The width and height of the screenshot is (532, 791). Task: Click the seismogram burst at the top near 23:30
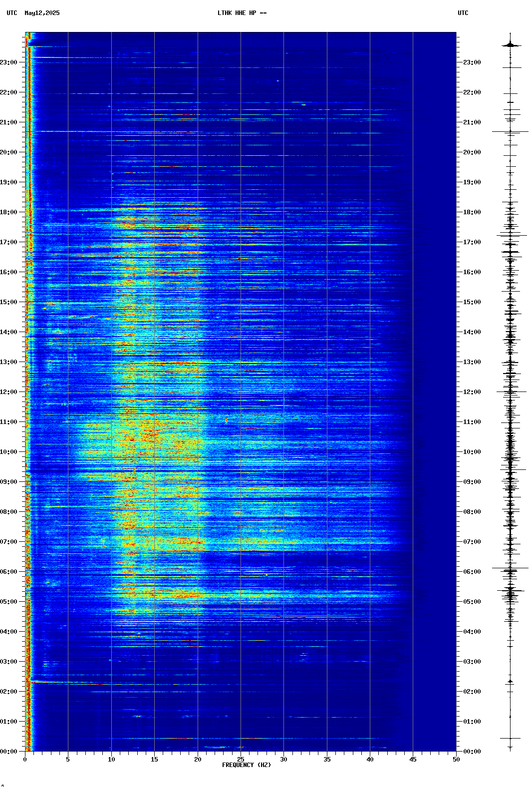511,45
